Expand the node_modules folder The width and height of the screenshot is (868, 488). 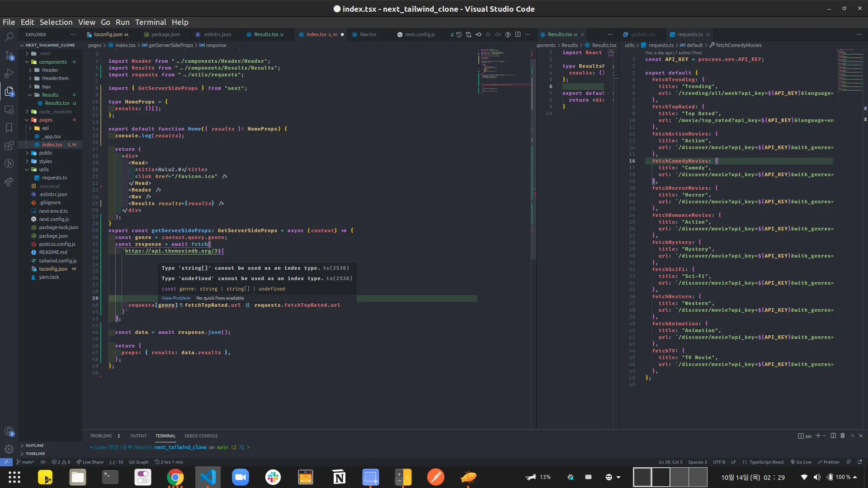click(55, 112)
